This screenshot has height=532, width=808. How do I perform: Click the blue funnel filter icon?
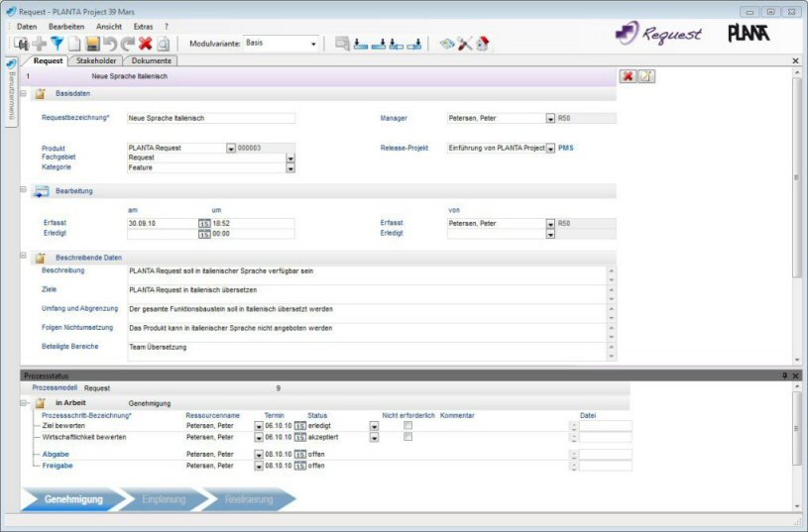click(x=57, y=44)
